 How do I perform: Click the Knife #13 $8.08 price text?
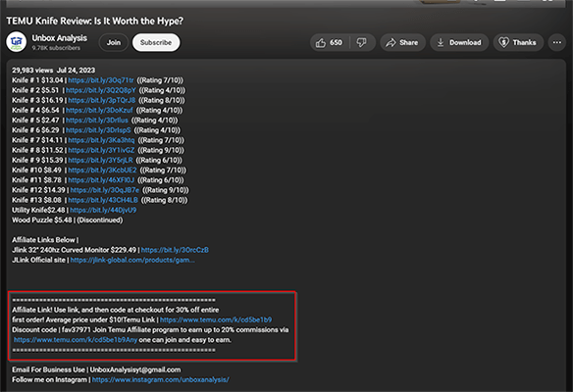36,200
